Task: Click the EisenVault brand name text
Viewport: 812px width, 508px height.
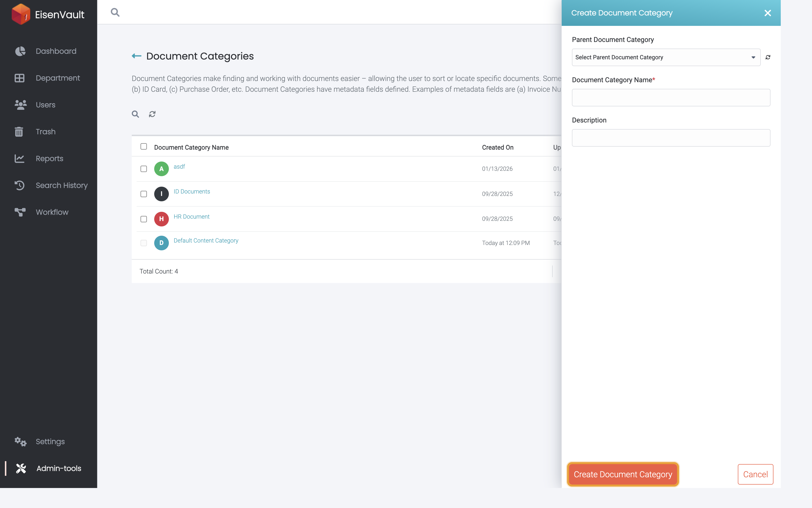Action: tap(60, 14)
